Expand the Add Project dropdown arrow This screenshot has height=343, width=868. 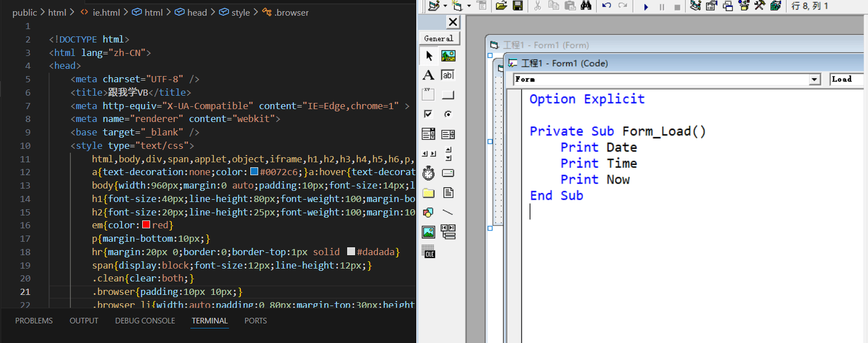[445, 6]
